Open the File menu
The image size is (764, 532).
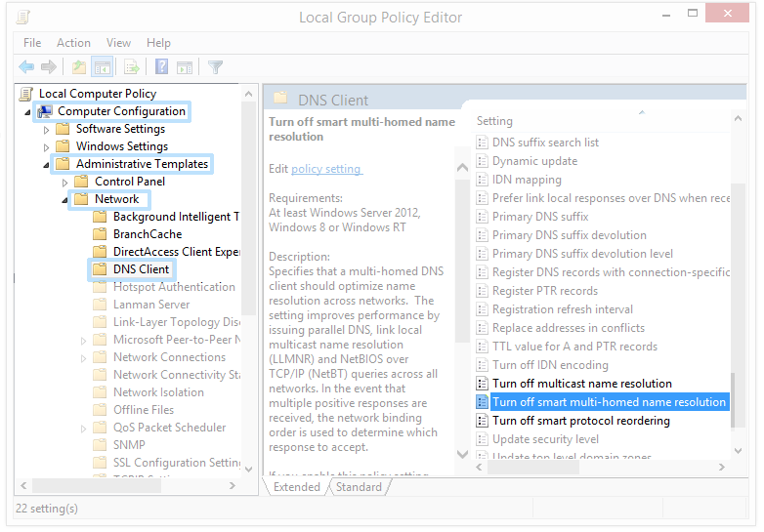click(x=32, y=43)
